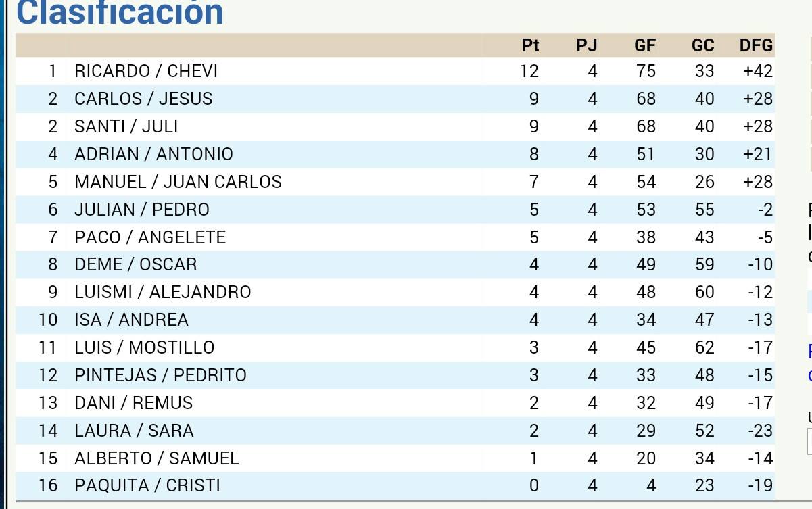Click the JULIAN / PEDRO row
The height and width of the screenshot is (509, 812).
(x=395, y=210)
